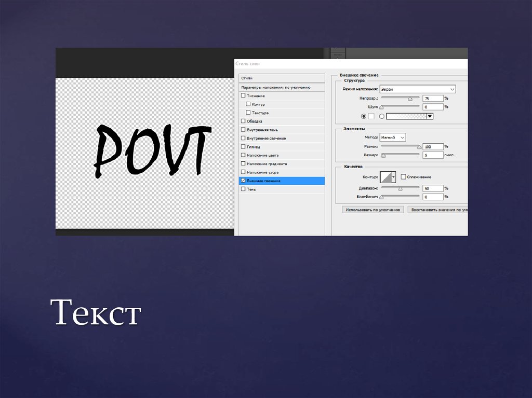Expand the Режим наложения dropdown (Экран)

tap(417, 89)
